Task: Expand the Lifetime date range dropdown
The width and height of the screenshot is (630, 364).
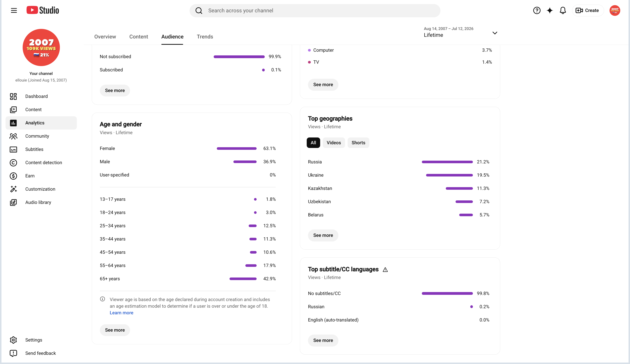Action: [x=461, y=32]
